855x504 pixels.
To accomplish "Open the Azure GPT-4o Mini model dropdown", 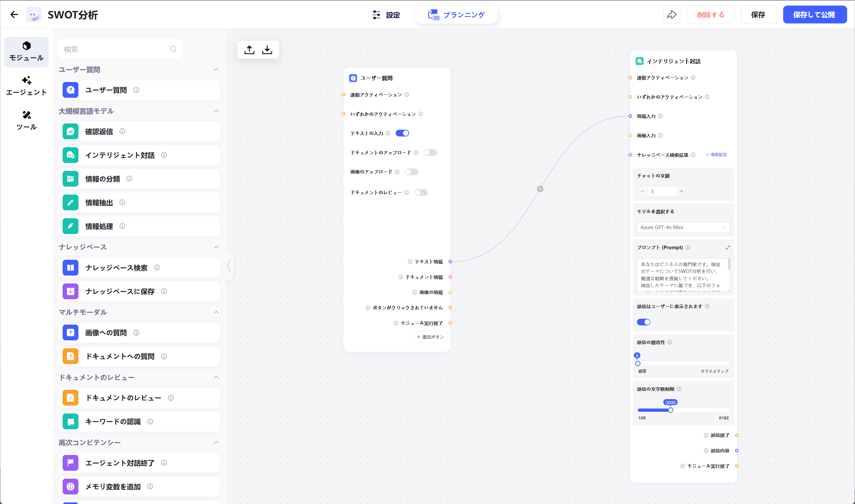I will 683,227.
